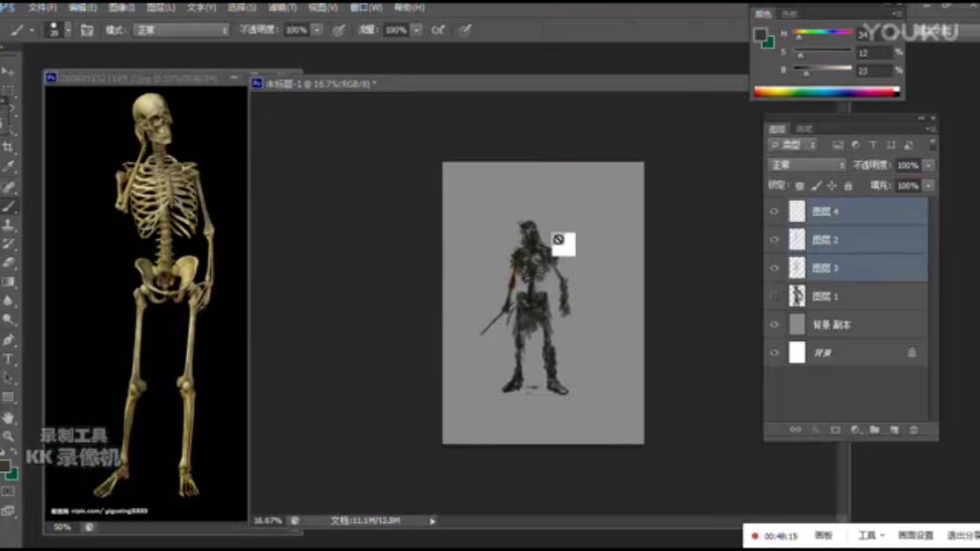Hide the 图层 2 layer eye
The height and width of the screenshot is (551, 980).
(x=775, y=240)
